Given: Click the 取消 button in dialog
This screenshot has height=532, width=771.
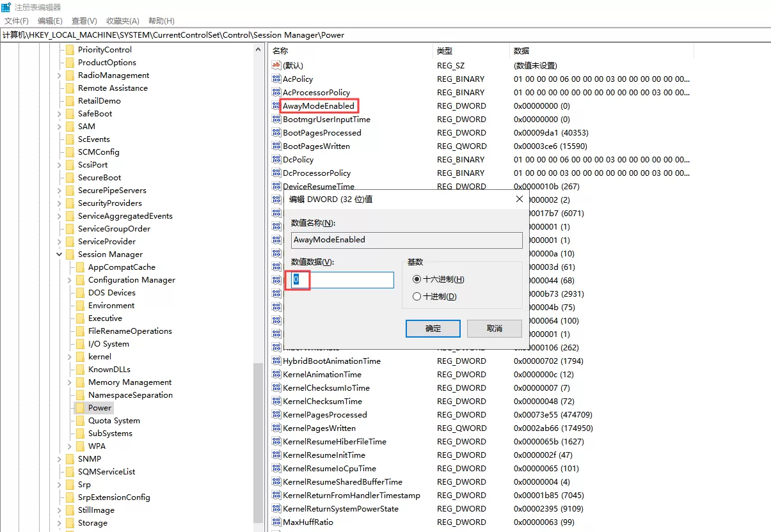Looking at the screenshot, I should tap(495, 329).
